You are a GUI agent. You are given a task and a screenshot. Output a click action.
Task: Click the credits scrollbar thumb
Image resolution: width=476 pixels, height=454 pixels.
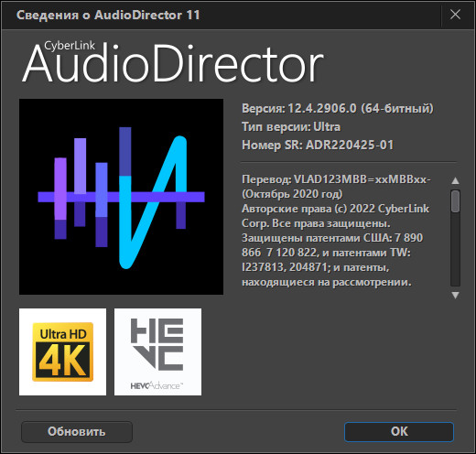pyautogui.click(x=455, y=201)
